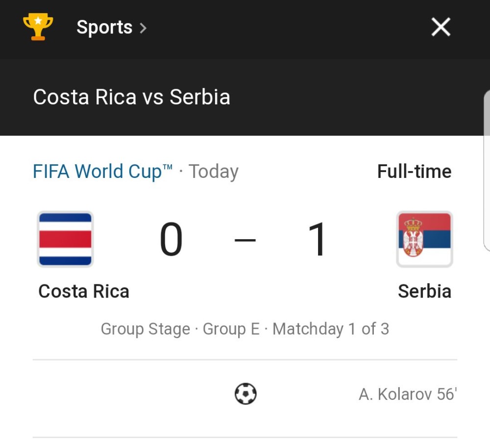Screen dimensions: 490x448
Task: Click Costa Rica's score of 0
Action: click(x=171, y=239)
